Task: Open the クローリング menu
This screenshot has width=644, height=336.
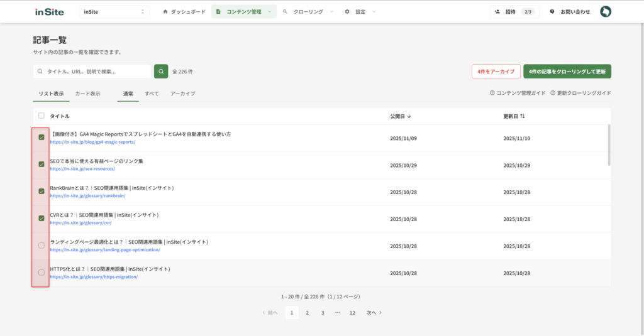Action: 308,12
